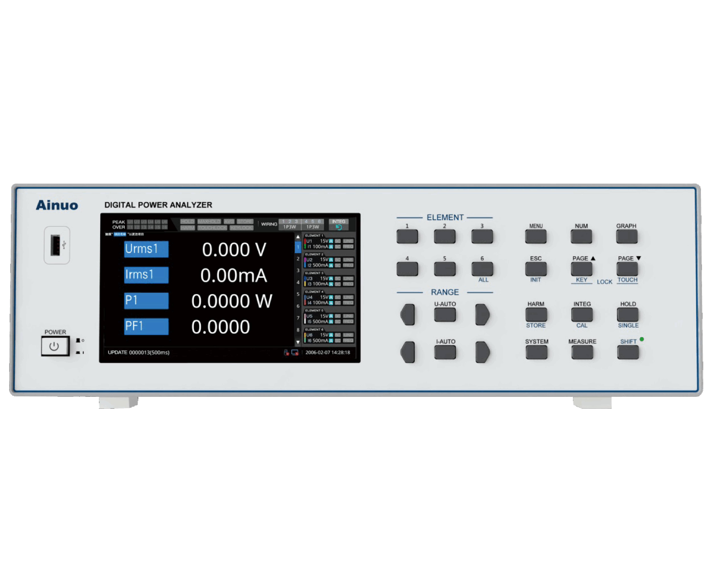
Task: Push the POWER button on the front panel
Action: 55,346
